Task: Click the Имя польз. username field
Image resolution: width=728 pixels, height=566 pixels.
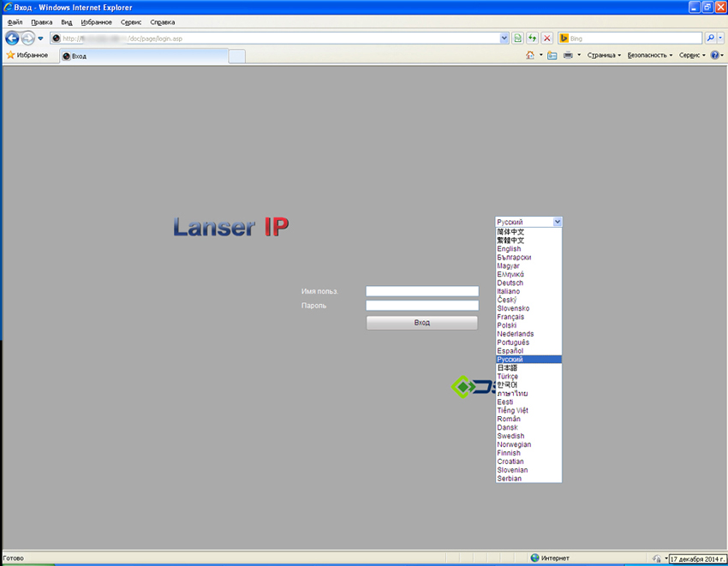Action: click(x=422, y=291)
